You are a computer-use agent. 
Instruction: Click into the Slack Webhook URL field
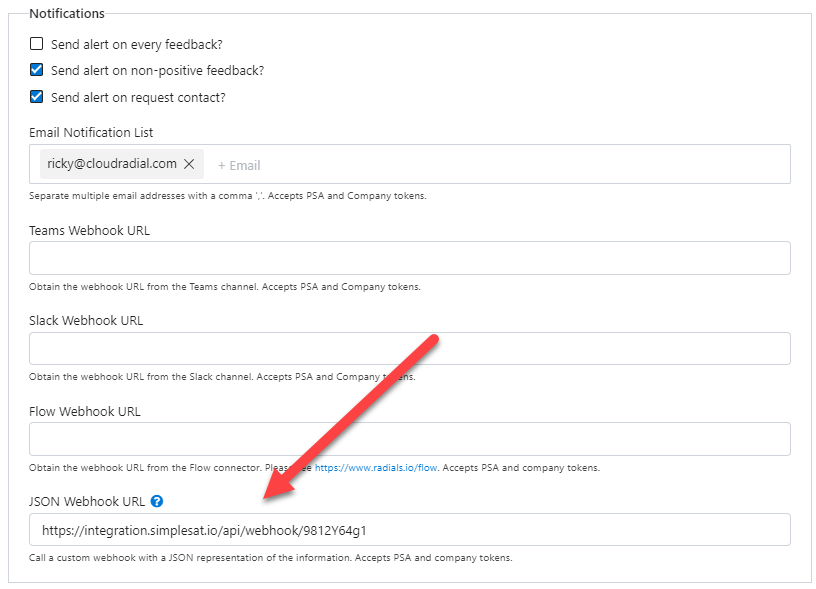[410, 349]
